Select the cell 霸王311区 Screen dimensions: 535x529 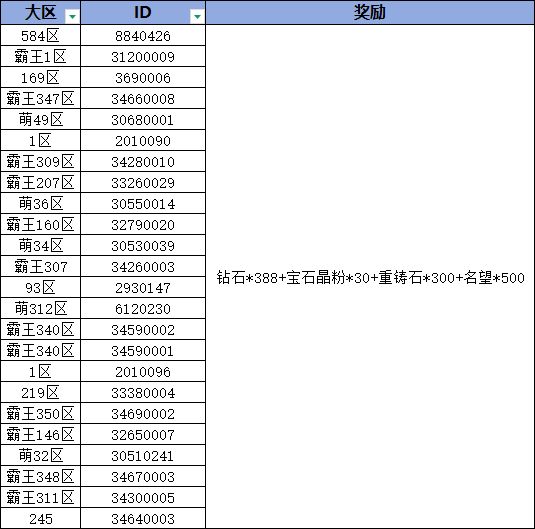tap(41, 497)
